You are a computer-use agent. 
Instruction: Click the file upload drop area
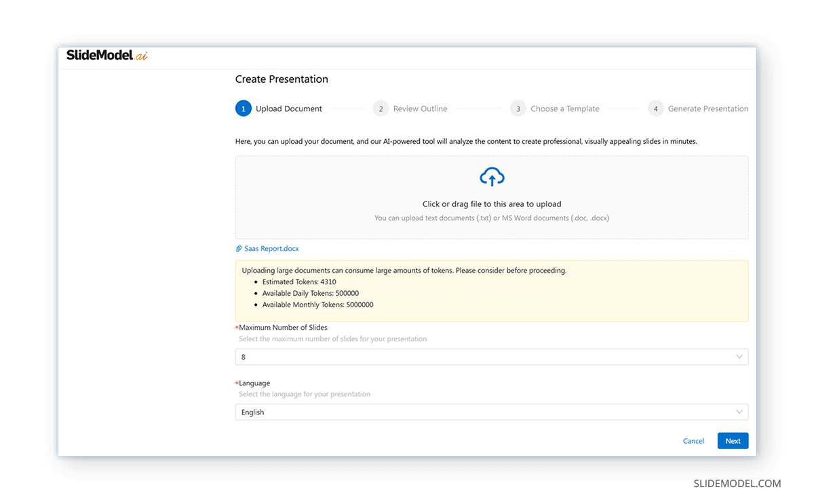tap(492, 197)
